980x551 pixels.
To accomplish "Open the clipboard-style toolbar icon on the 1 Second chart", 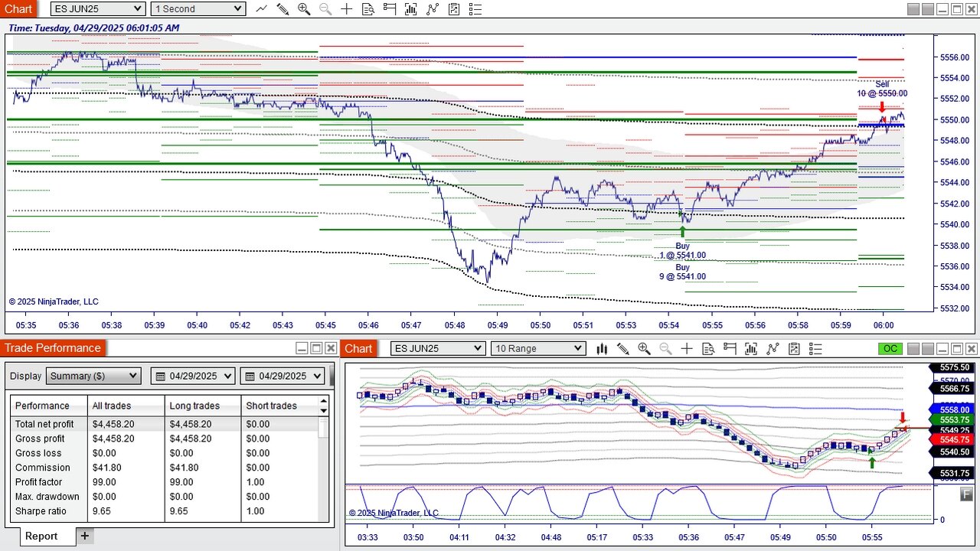I will [454, 9].
